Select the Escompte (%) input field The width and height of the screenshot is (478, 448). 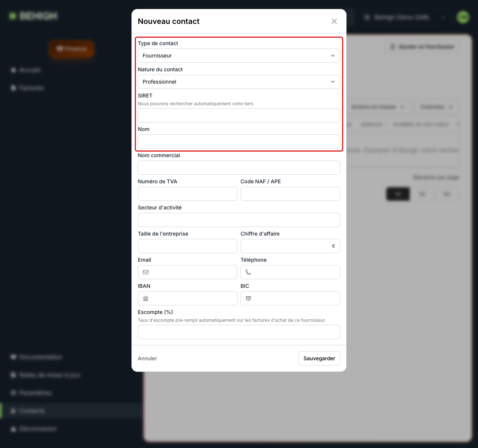pos(239,332)
